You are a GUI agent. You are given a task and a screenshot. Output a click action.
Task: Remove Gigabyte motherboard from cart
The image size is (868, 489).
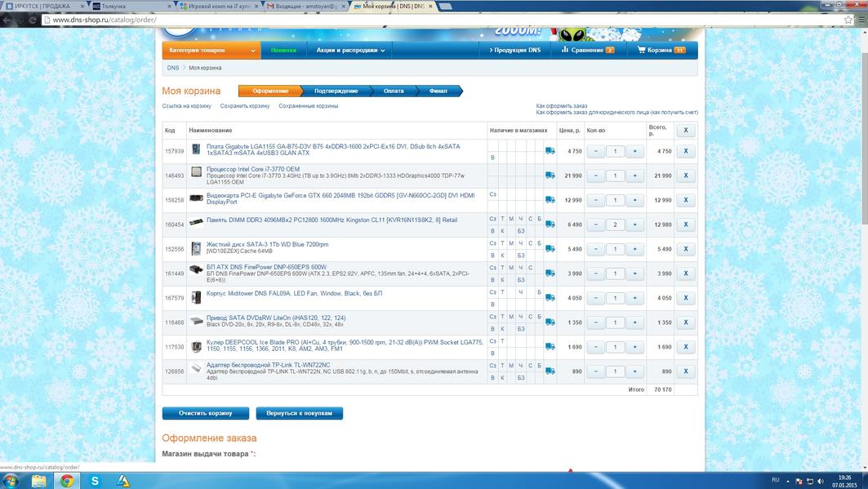[x=686, y=151]
